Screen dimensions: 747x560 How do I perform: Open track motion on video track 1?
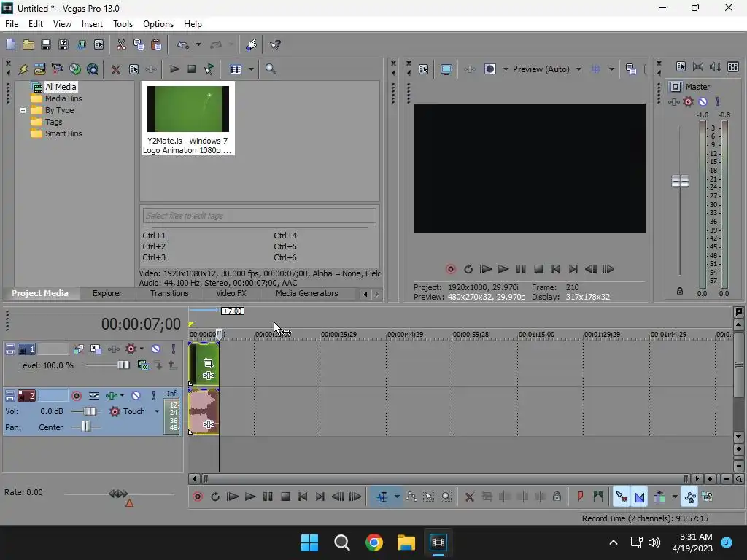96,349
